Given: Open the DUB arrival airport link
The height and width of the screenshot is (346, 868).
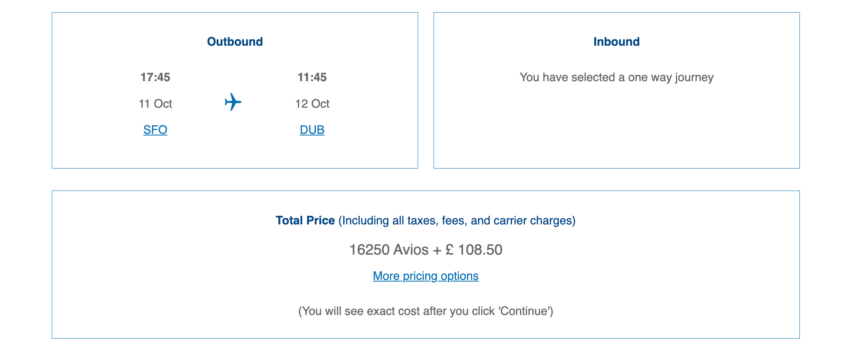Looking at the screenshot, I should (x=312, y=130).
